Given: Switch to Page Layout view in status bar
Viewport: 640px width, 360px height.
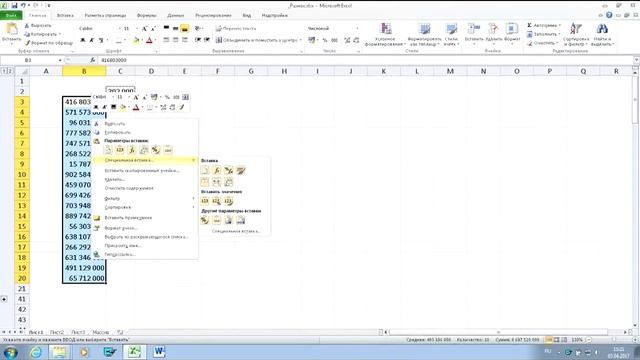Looking at the screenshot, I should click(x=556, y=340).
